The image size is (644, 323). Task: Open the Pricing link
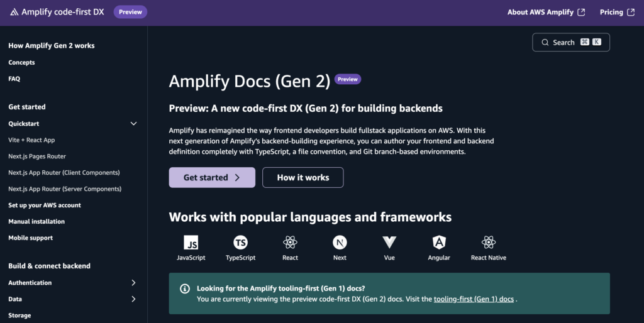(617, 13)
